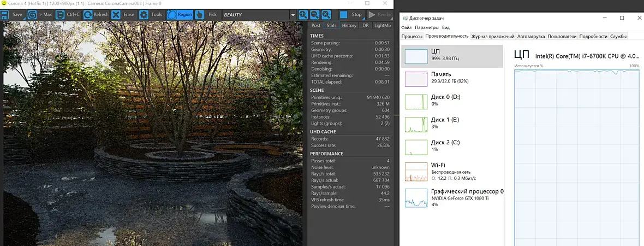The height and width of the screenshot is (246, 644).
Task: Switch to the DR tab
Action: [366, 26]
